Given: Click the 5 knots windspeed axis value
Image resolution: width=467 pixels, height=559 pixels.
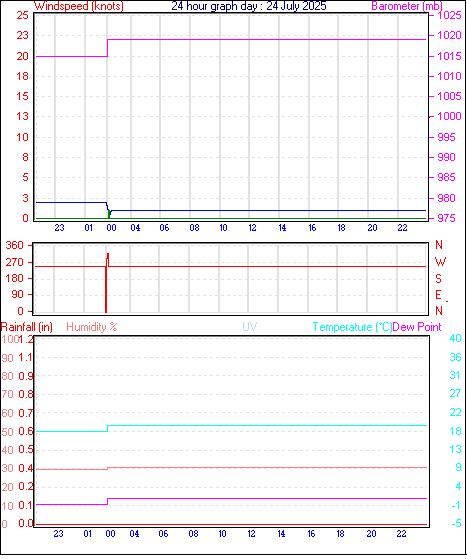Looking at the screenshot, I should pyautogui.click(x=25, y=177).
